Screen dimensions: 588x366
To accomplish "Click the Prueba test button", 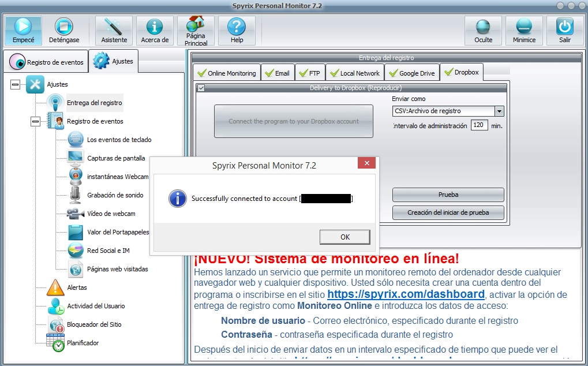I will point(448,195).
